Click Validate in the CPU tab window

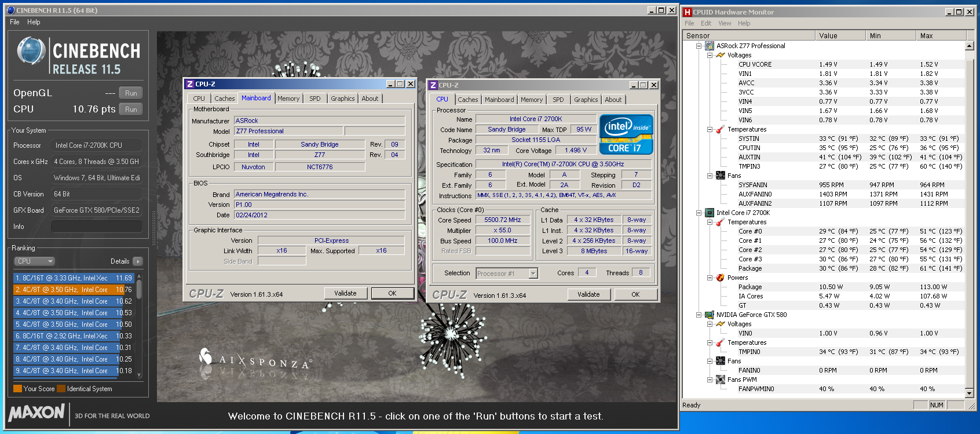tap(588, 294)
